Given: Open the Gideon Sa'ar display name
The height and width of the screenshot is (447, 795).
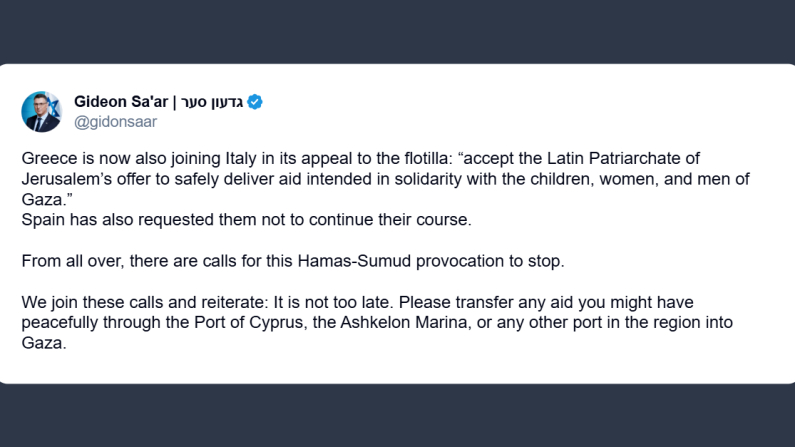Looking at the screenshot, I should [x=121, y=102].
